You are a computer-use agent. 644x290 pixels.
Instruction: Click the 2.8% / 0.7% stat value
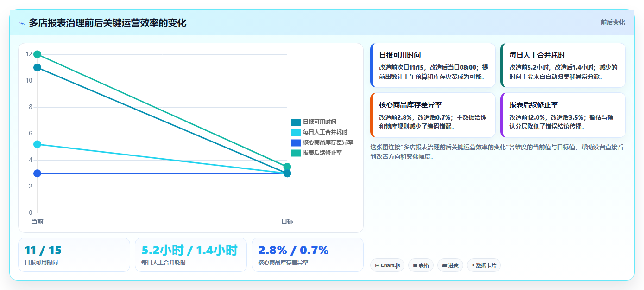tap(293, 250)
